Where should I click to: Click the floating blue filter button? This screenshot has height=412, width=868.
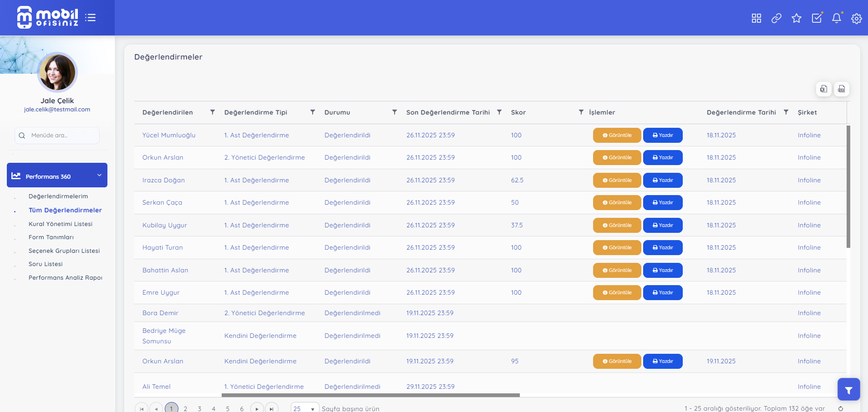tap(848, 390)
